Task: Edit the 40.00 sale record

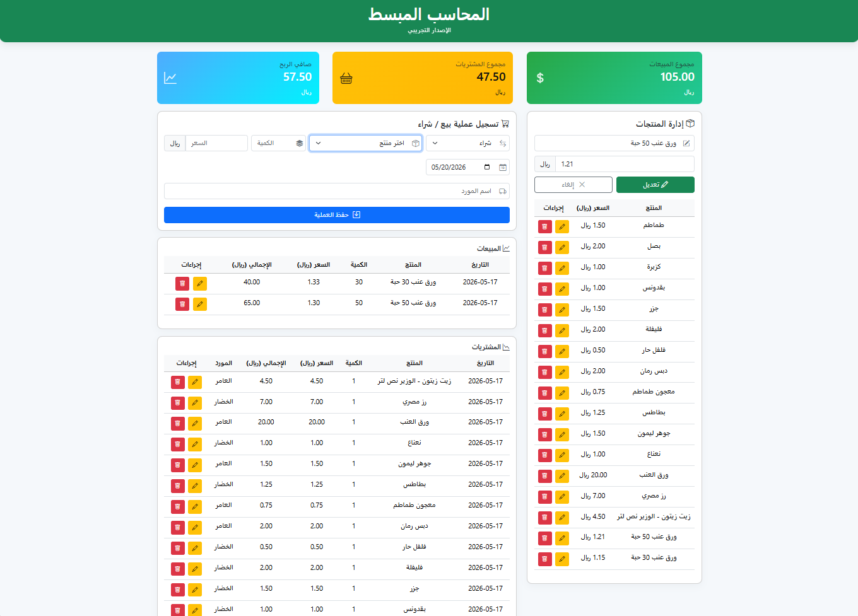Action: [200, 284]
